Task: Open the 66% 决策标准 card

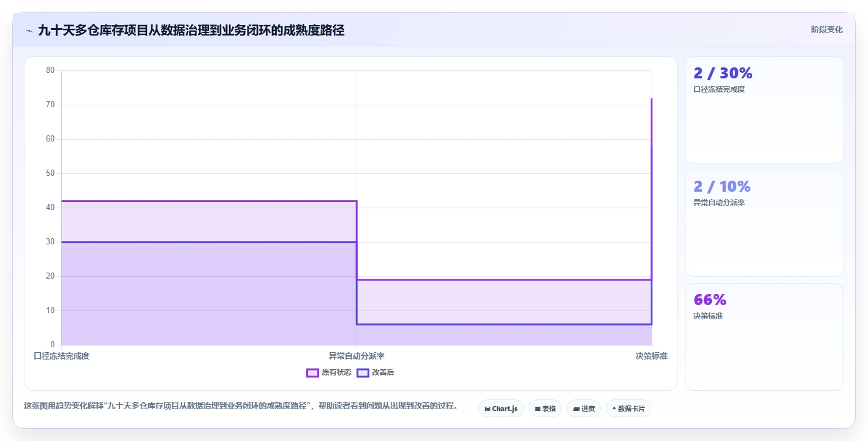Action: pos(764,337)
